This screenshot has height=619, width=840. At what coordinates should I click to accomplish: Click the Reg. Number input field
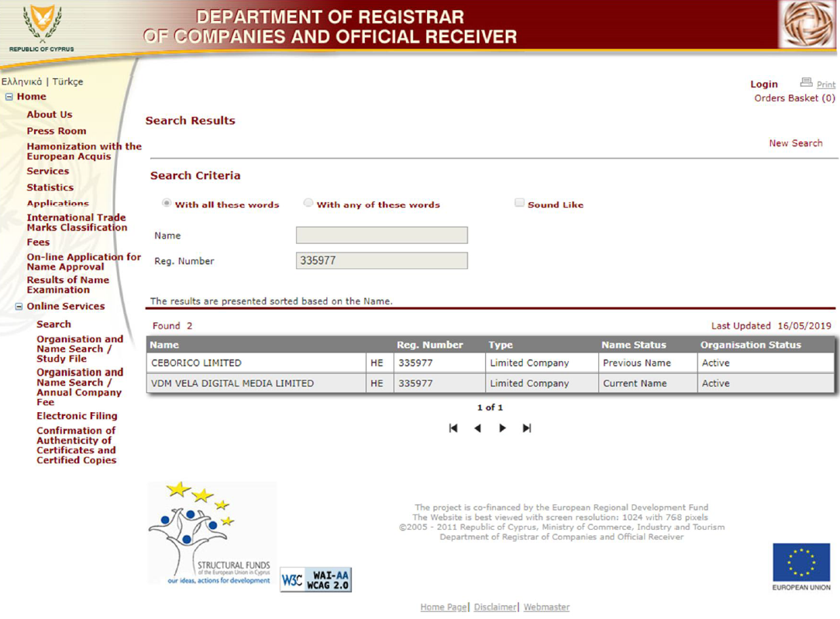pos(381,261)
